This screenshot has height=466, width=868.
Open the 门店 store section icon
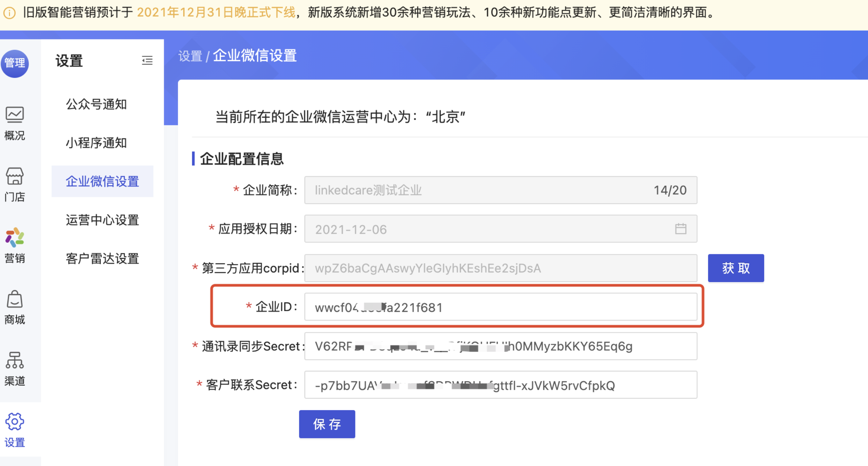tap(15, 176)
